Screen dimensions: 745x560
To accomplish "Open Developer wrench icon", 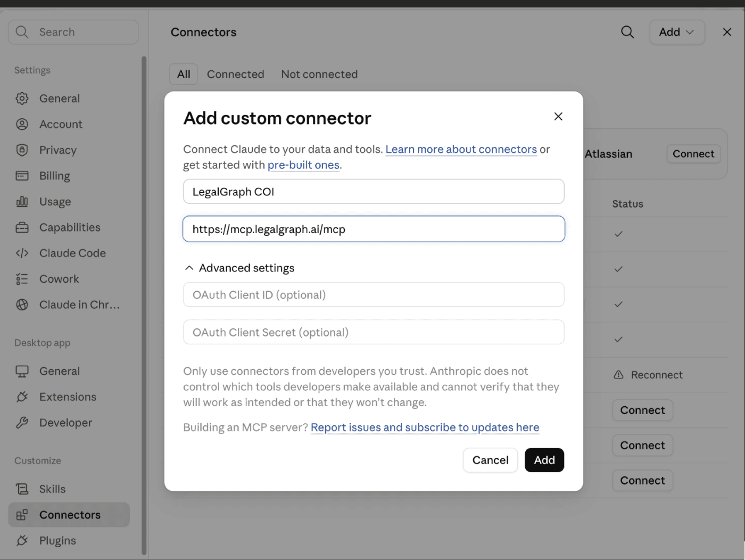I will pyautogui.click(x=22, y=423).
